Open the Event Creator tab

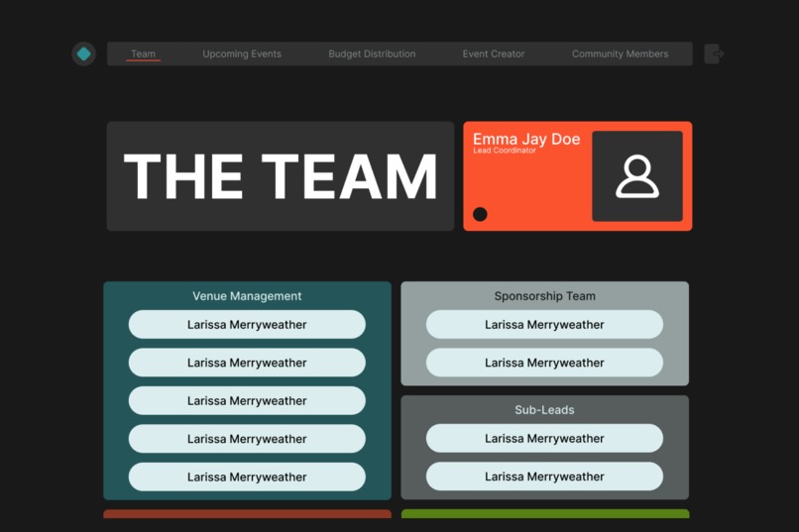click(494, 53)
